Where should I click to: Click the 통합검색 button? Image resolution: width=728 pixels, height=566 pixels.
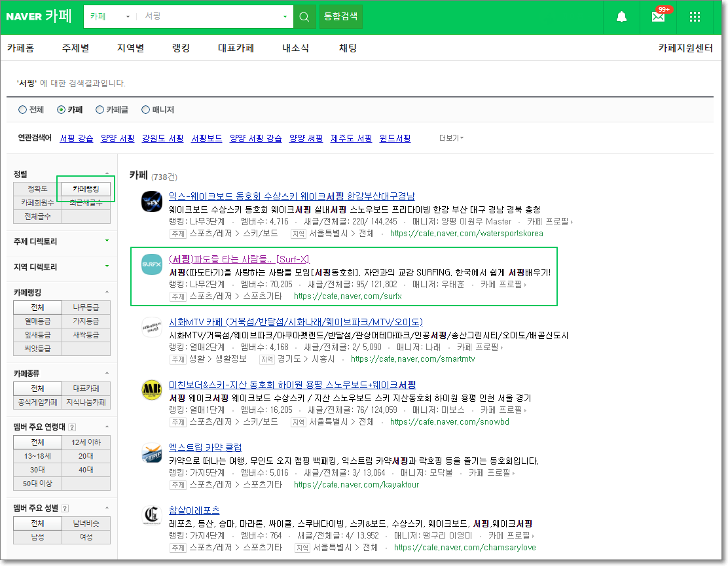pos(341,17)
